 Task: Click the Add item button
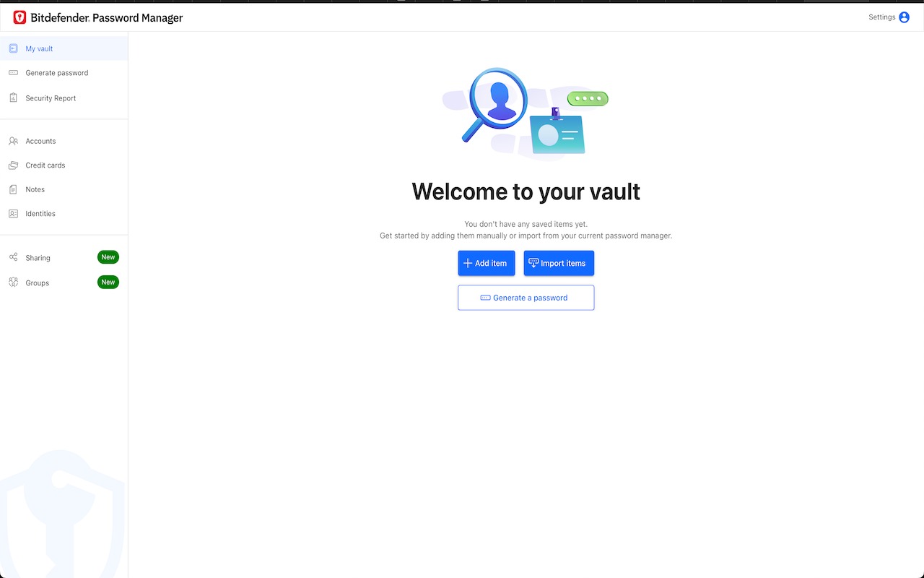487,263
